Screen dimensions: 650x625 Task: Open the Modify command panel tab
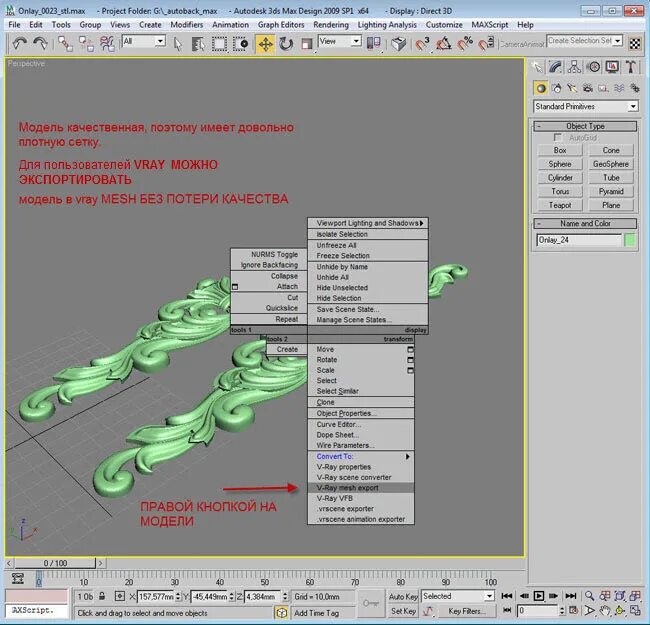click(555, 67)
